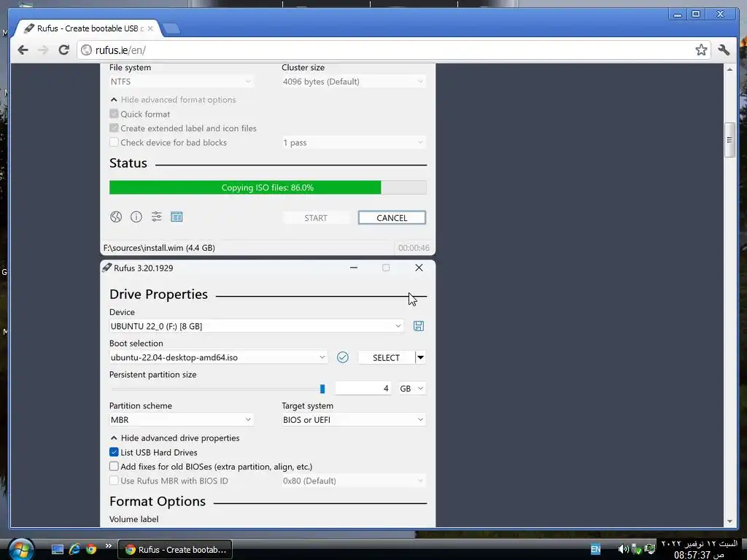This screenshot has height=560, width=747.
Task: Expand quick launch overflow chevron
Action: coord(108,545)
